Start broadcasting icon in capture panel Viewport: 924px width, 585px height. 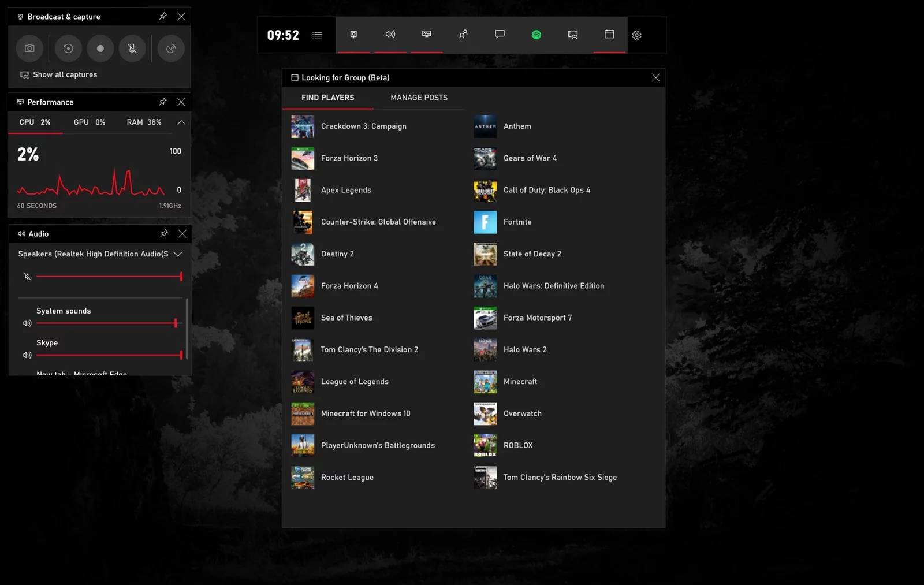tap(171, 49)
